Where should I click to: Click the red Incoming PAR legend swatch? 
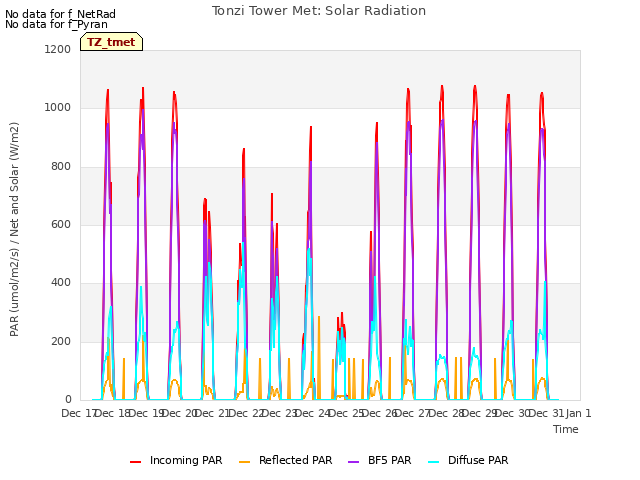coord(136,461)
